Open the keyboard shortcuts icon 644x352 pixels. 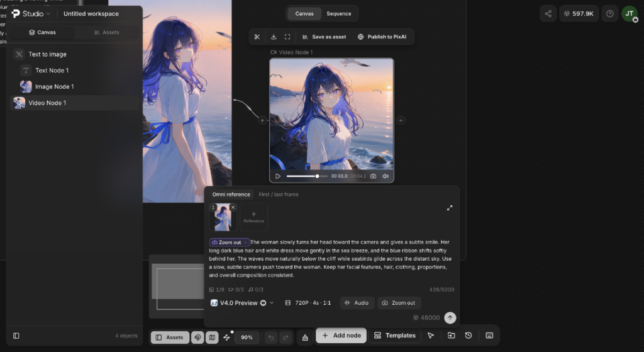click(x=489, y=336)
